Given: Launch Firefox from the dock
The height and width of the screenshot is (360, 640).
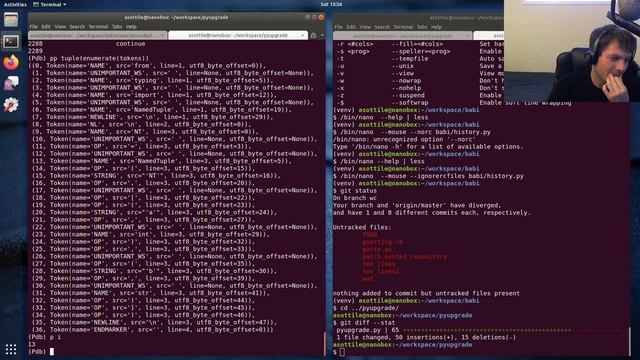Looking at the screenshot, I should click(x=11, y=62).
